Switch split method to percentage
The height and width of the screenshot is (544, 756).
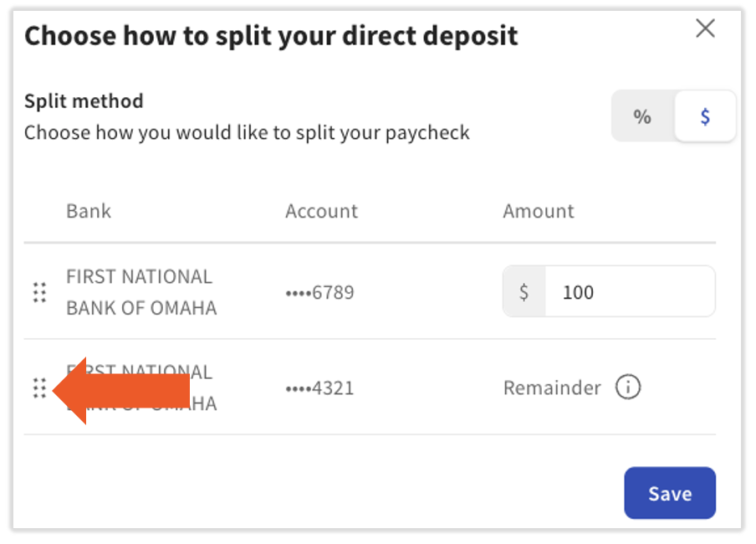click(x=642, y=117)
